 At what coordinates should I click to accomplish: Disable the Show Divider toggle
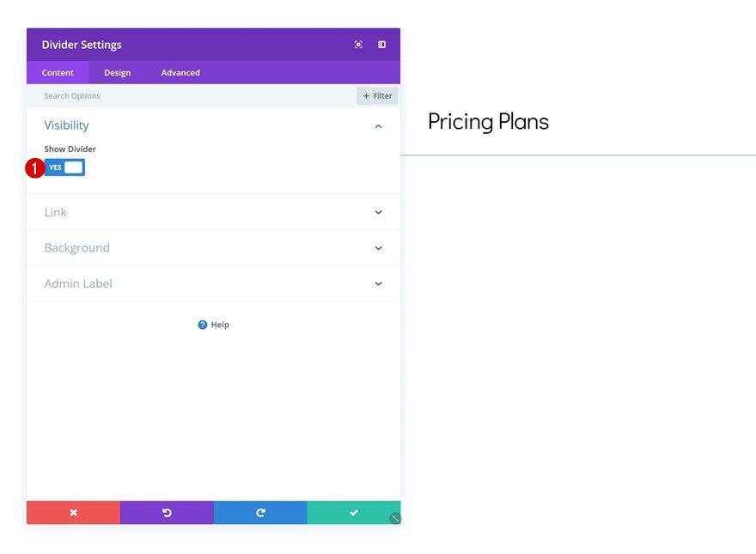(73, 167)
